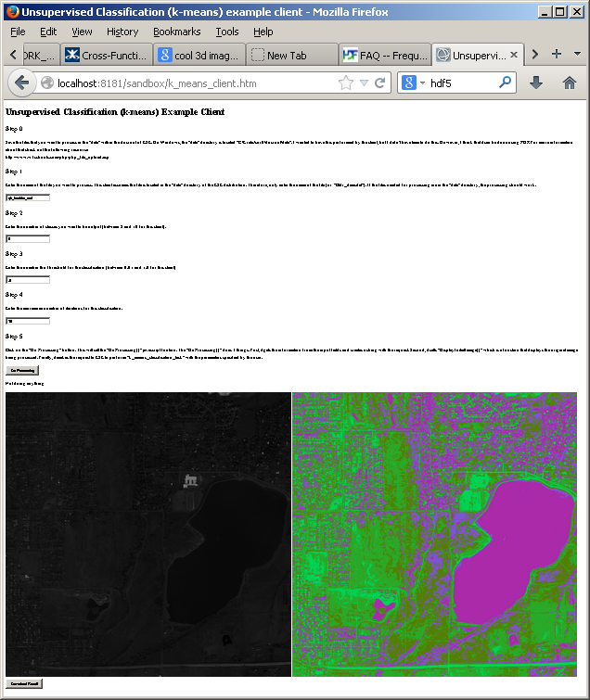Open the Bookmarks menu
This screenshot has width=590, height=700.
tap(177, 32)
